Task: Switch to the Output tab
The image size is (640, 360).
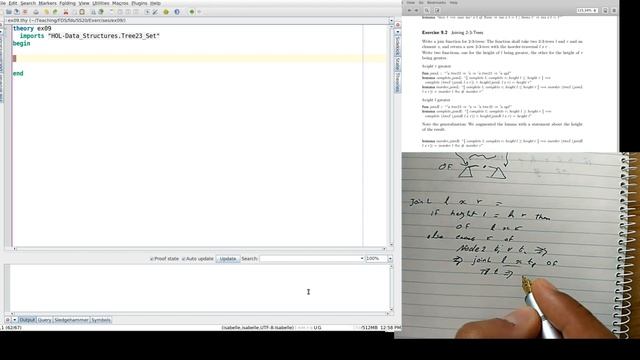Action: 27,320
